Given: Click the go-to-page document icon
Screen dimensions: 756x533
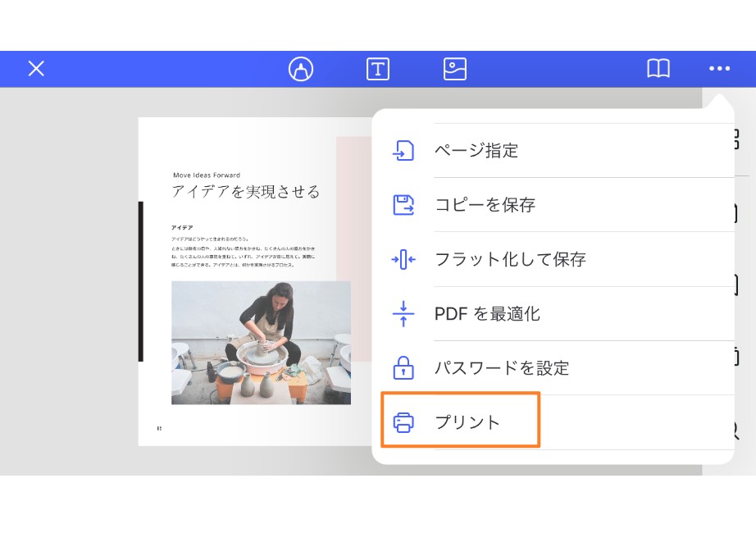Looking at the screenshot, I should pyautogui.click(x=403, y=151).
